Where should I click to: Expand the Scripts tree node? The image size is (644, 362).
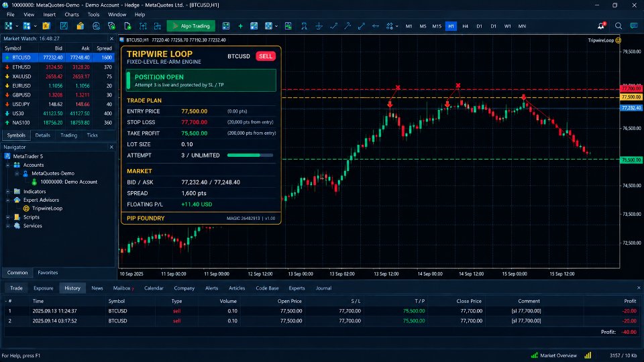pos(8,217)
